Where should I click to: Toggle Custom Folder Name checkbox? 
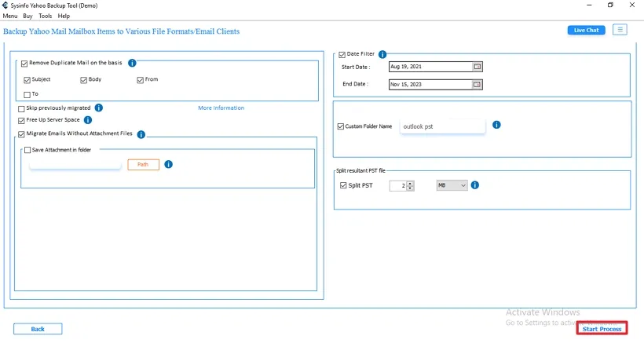coord(341,126)
